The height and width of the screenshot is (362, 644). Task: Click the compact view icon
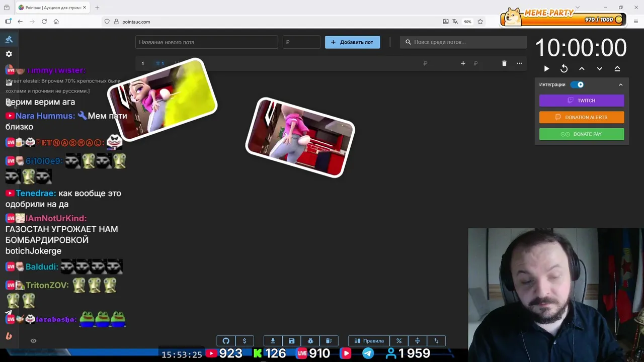click(417, 341)
